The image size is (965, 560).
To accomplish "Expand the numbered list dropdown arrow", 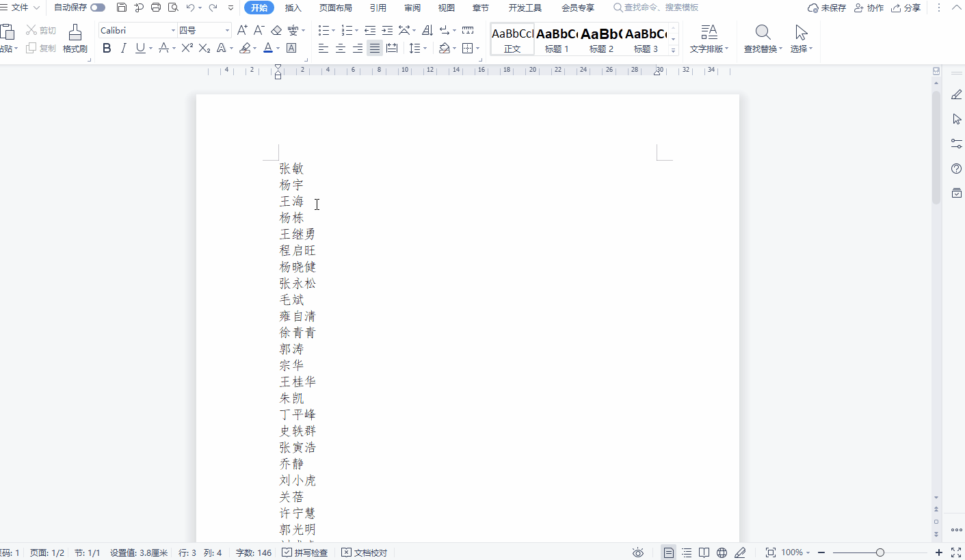I will click(356, 31).
